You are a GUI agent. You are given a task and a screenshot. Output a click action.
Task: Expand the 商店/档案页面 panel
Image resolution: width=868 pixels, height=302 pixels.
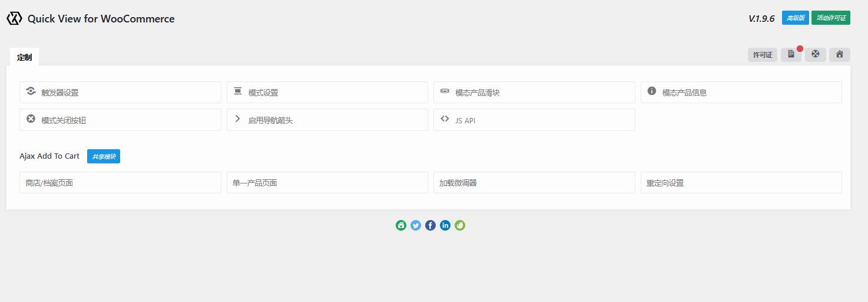[x=120, y=182]
